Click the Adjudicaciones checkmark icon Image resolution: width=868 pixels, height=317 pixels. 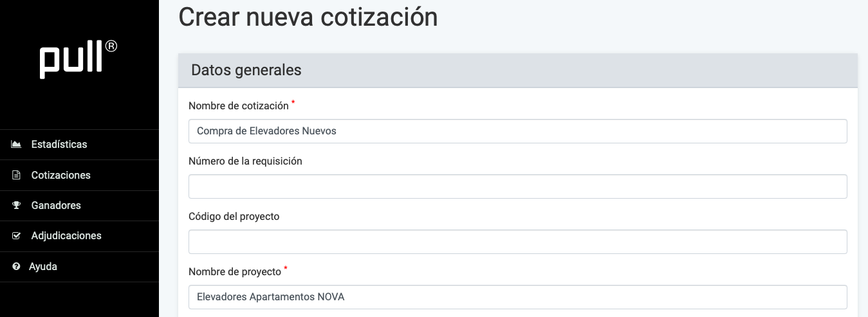click(17, 236)
